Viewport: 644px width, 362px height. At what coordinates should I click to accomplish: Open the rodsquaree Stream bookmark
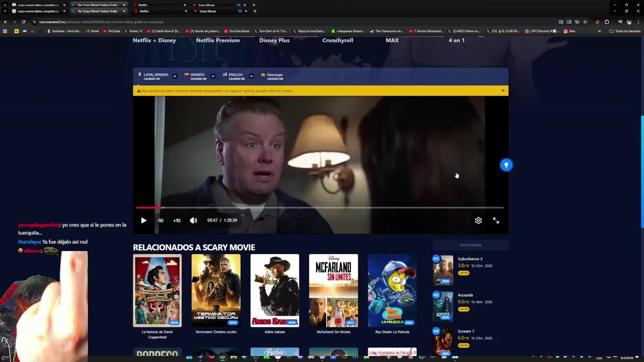[x=347, y=31]
